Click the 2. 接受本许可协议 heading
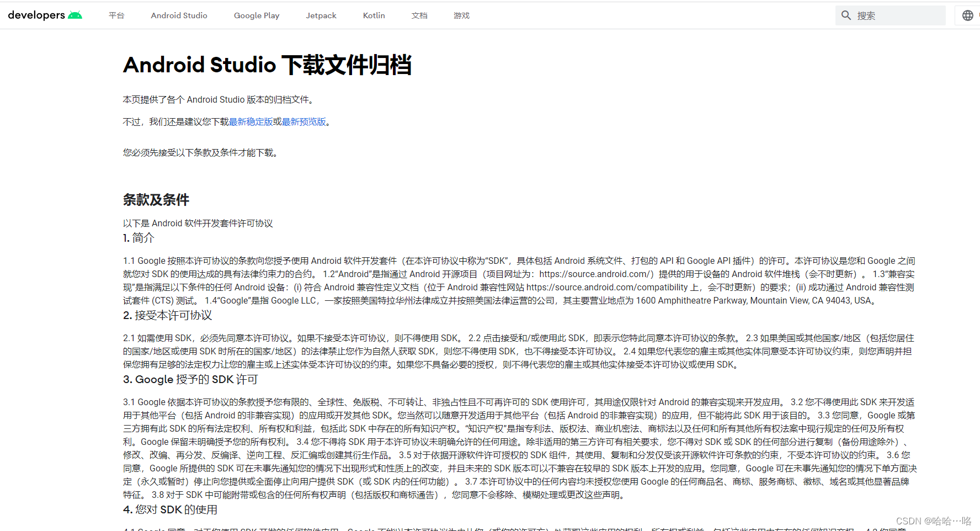This screenshot has width=980, height=531. (167, 315)
